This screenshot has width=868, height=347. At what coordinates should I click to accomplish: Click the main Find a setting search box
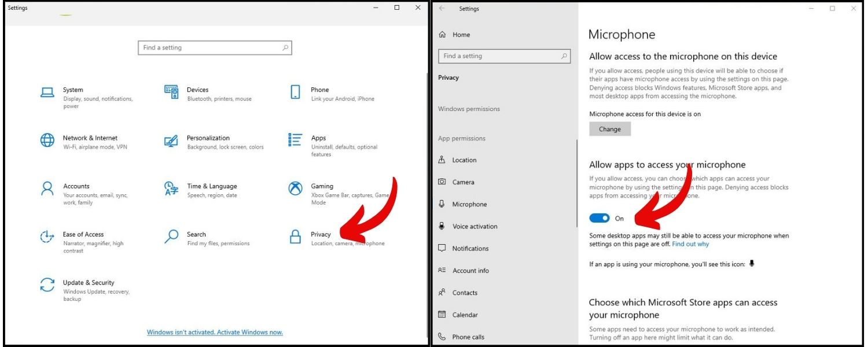(x=215, y=48)
